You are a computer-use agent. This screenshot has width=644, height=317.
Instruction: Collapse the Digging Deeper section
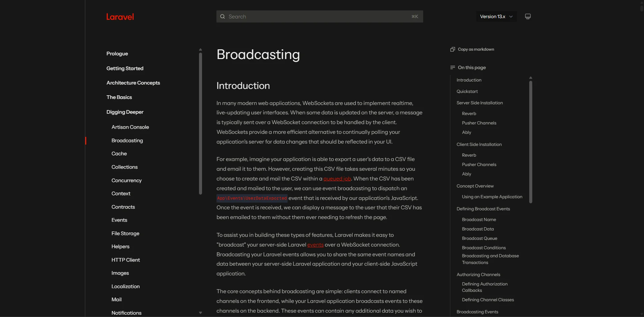coord(125,112)
